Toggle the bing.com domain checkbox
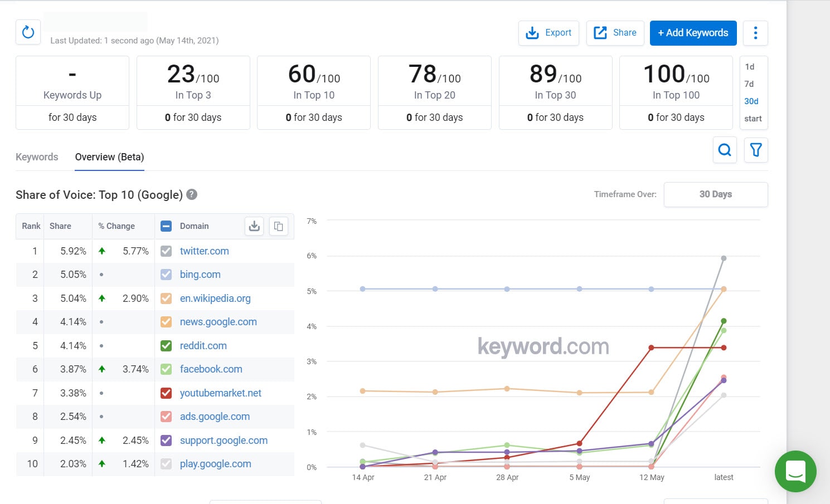The width and height of the screenshot is (830, 504). (x=166, y=274)
